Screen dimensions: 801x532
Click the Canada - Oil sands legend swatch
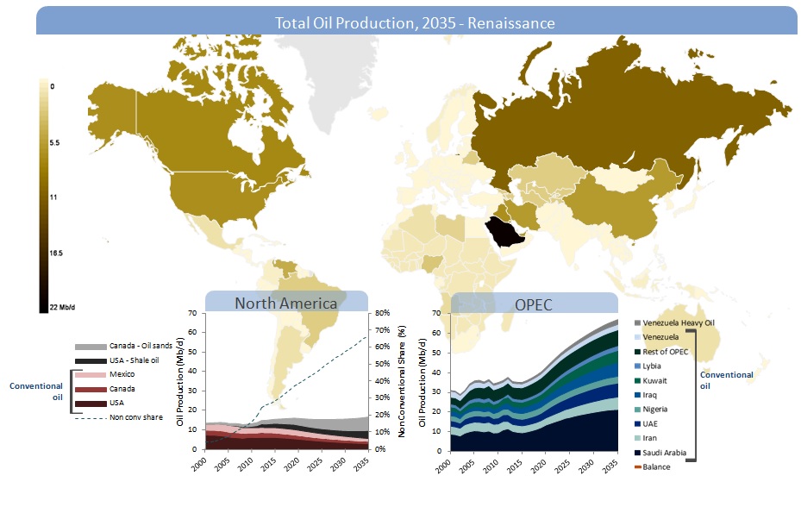point(91,347)
